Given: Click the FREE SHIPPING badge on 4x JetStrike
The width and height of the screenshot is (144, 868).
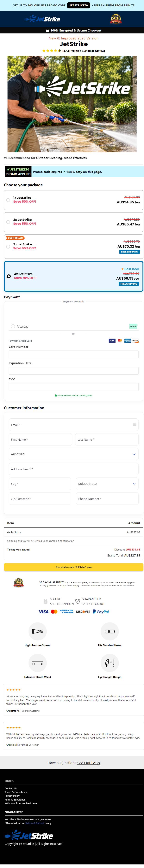Looking at the screenshot, I should 129,284.
